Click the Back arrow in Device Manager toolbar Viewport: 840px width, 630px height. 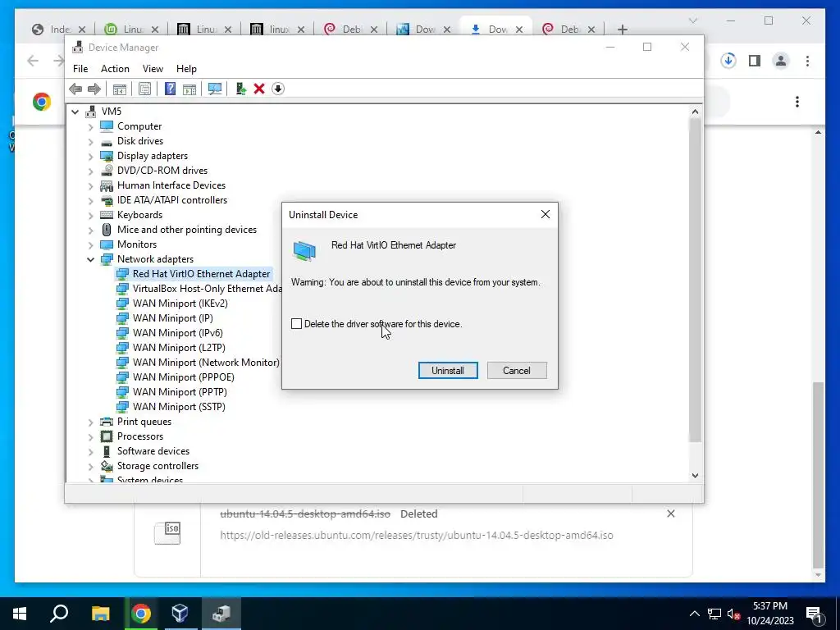pos(75,89)
